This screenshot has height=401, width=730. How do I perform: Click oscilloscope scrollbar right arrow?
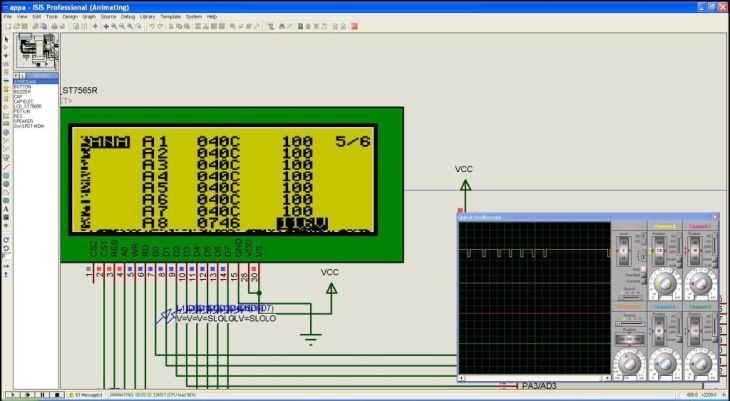tap(607, 378)
